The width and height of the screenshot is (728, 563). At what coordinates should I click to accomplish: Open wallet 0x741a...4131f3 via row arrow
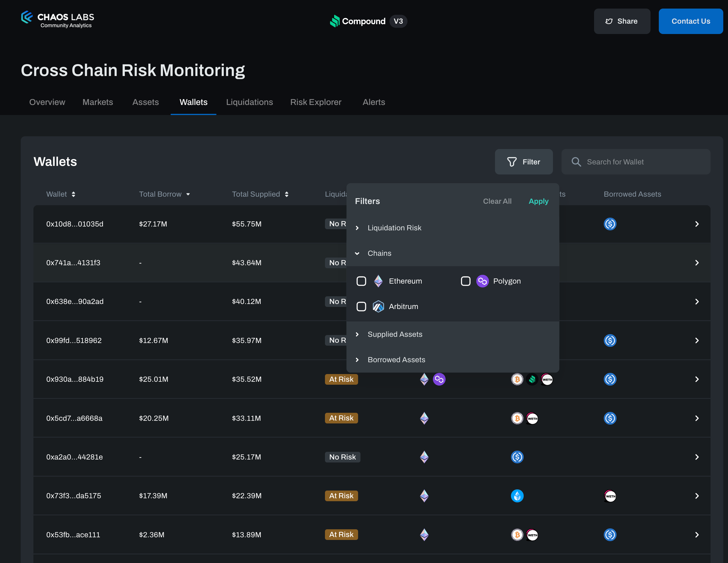(x=697, y=263)
